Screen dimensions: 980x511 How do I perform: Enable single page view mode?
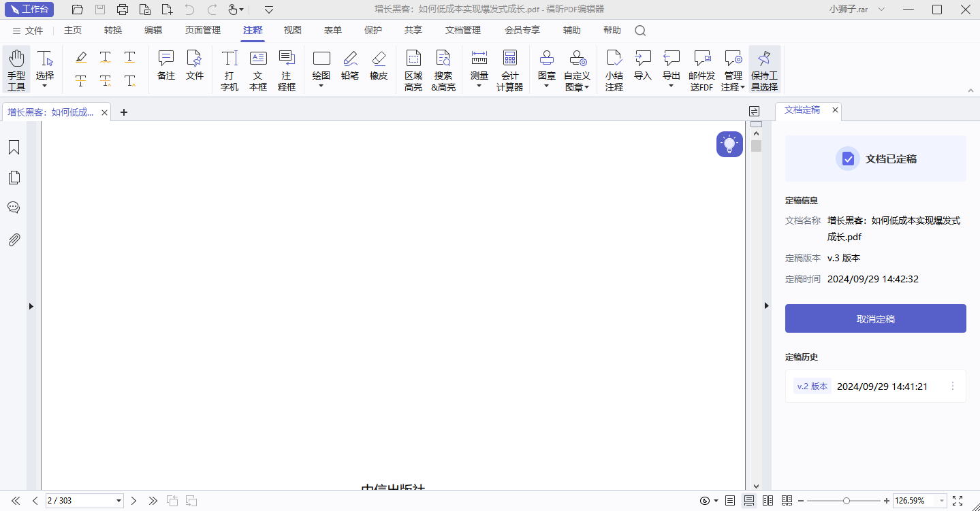[730, 501]
